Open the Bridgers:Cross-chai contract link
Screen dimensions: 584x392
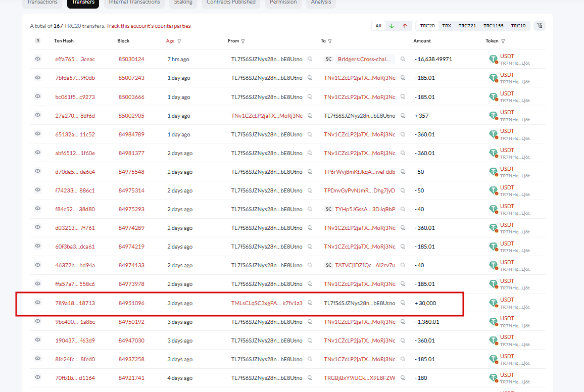364,59
